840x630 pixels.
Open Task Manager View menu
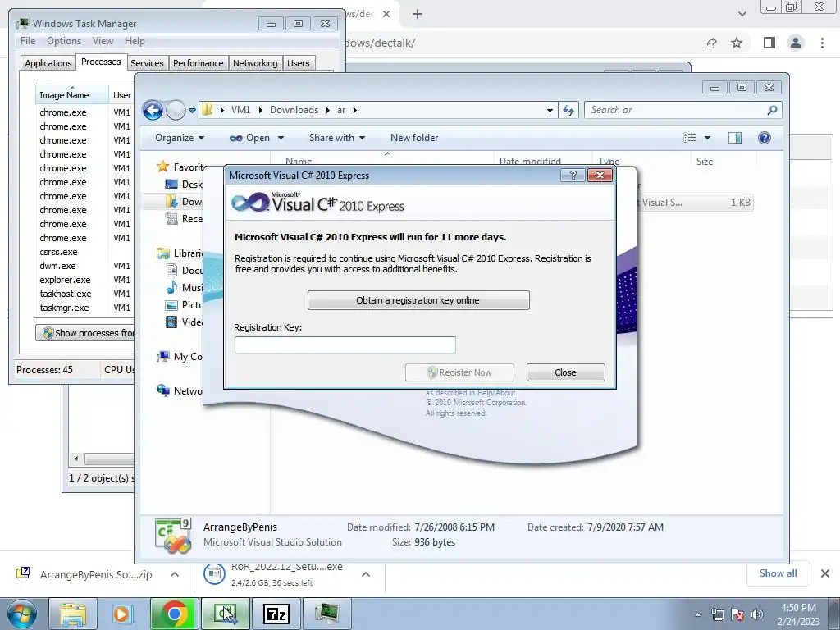pos(103,41)
